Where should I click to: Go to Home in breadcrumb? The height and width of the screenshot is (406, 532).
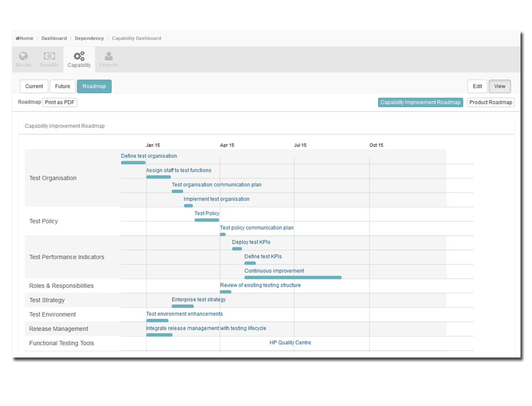[x=25, y=38]
